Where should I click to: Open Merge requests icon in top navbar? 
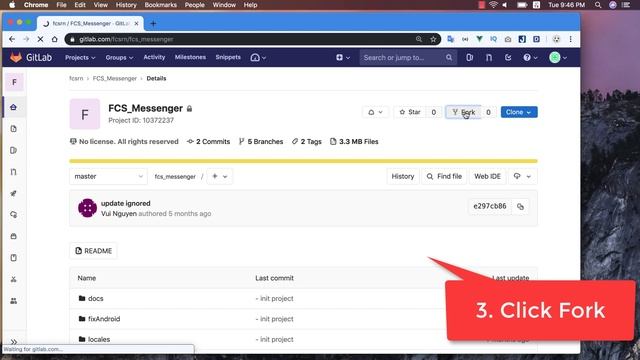click(x=489, y=58)
